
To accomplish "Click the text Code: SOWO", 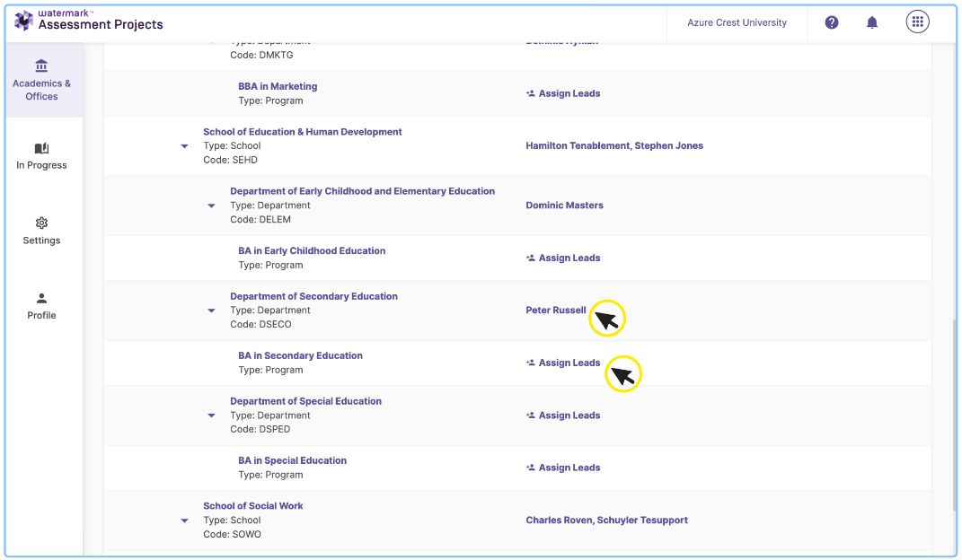I will 232,534.
